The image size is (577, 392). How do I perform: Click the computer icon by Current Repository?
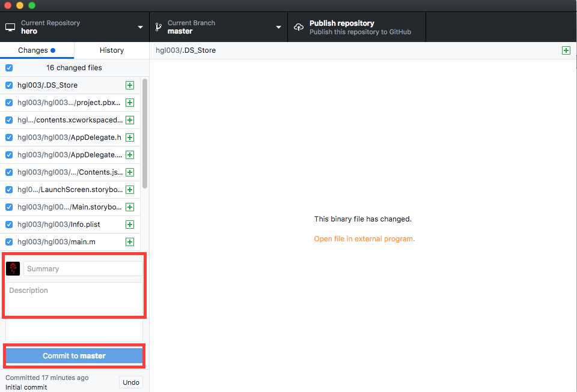click(x=10, y=27)
